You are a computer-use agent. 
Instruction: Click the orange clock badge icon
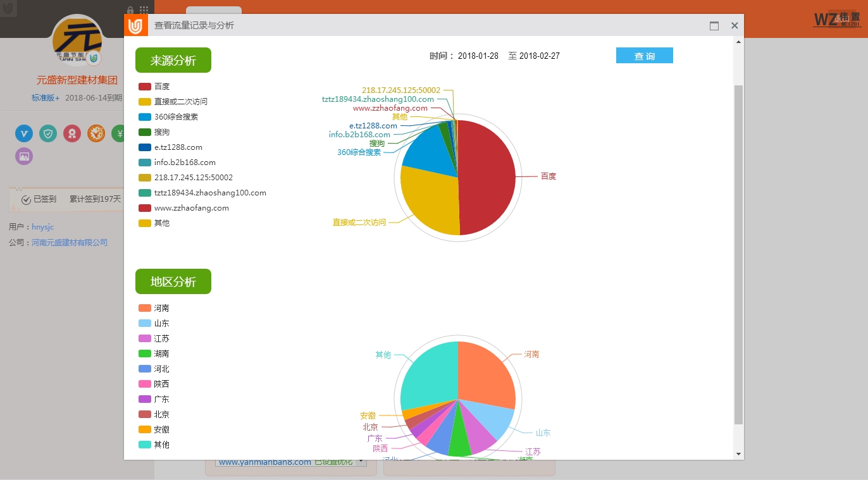[x=96, y=133]
